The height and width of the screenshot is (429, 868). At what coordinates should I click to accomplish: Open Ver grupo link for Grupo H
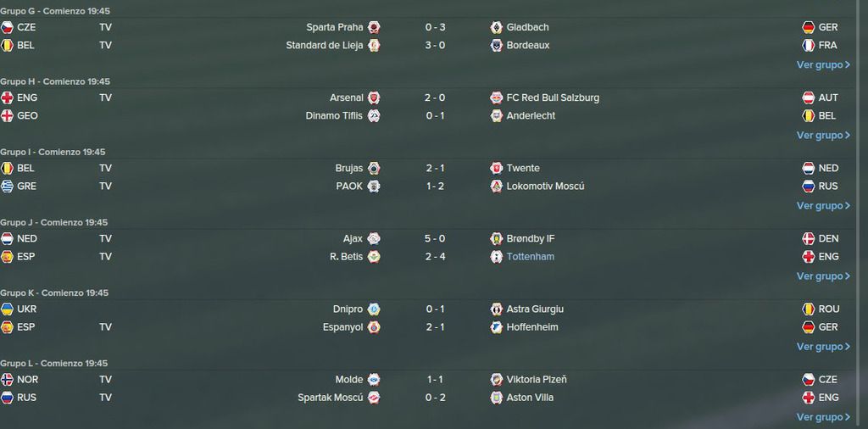[x=823, y=135]
